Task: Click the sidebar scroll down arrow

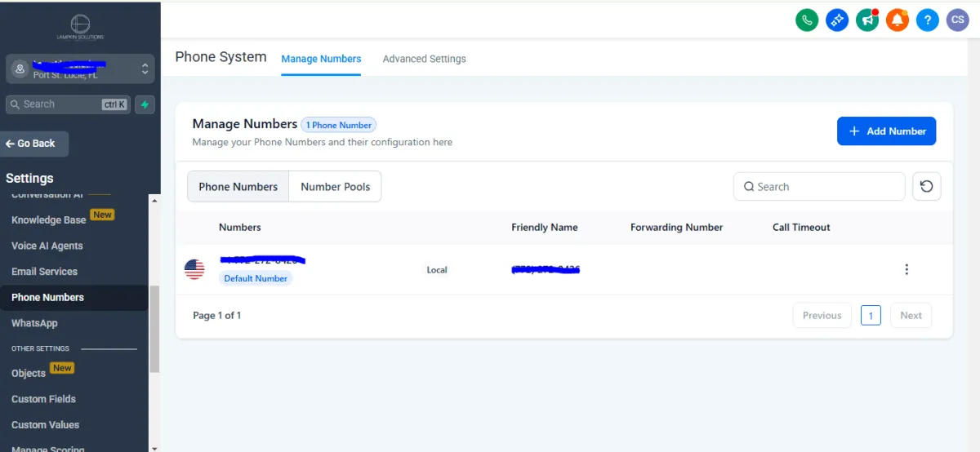Action: [155, 447]
